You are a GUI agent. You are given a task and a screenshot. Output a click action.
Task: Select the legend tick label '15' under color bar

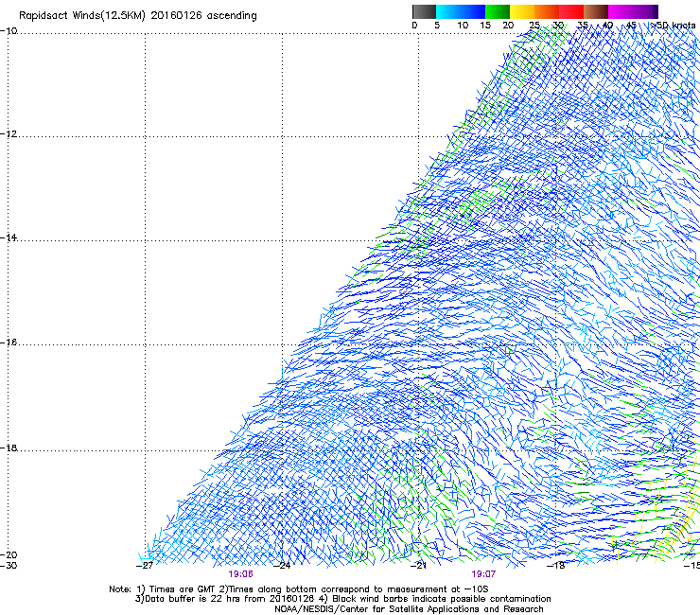coord(485,26)
